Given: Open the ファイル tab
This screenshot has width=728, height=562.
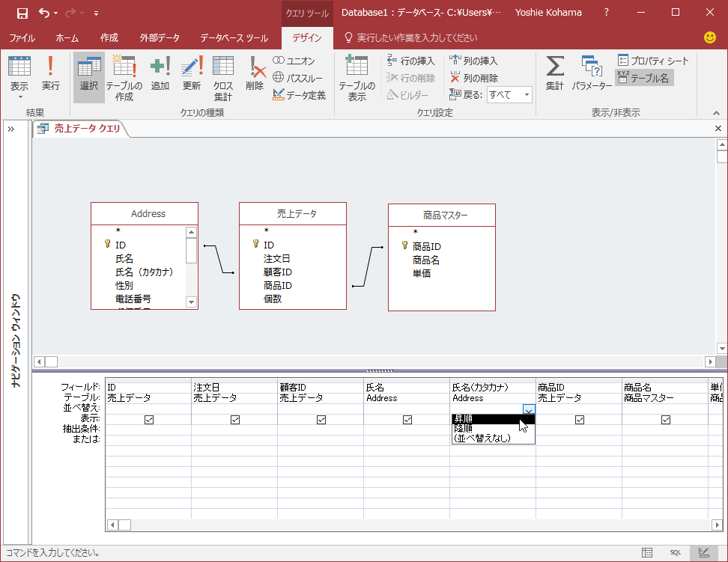Looking at the screenshot, I should coord(22,38).
